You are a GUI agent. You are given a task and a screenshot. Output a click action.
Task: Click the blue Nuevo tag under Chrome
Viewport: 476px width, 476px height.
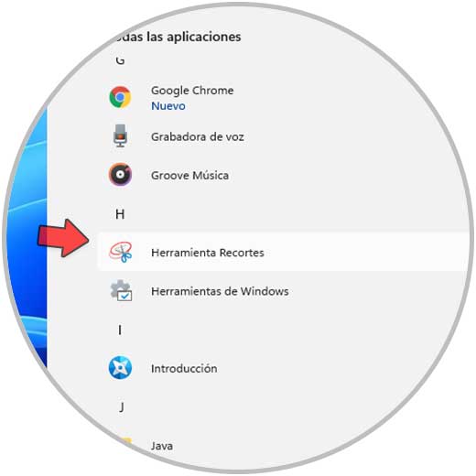pos(168,106)
